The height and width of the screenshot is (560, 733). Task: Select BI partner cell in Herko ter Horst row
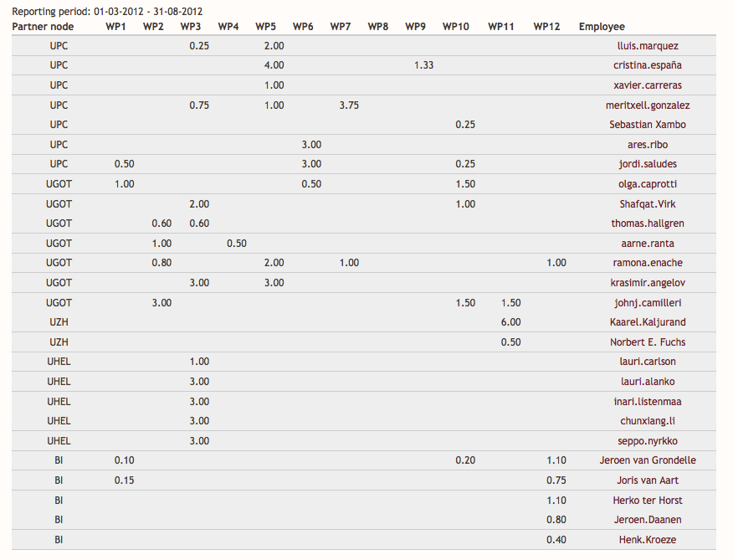[x=59, y=501]
